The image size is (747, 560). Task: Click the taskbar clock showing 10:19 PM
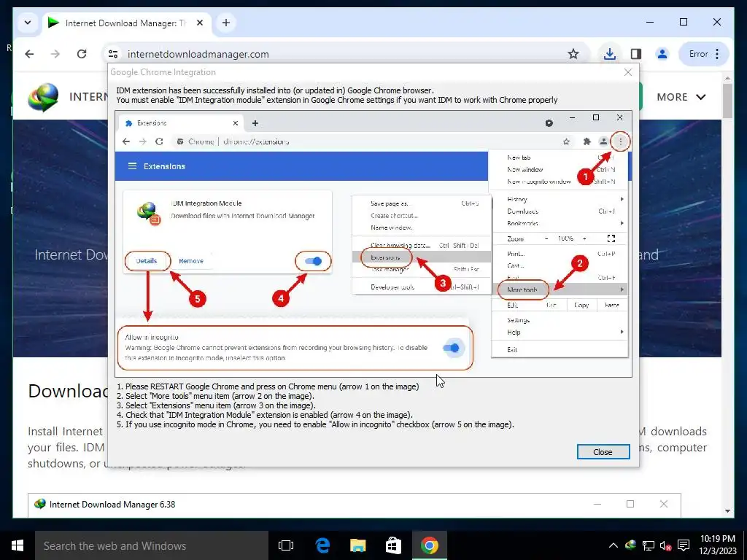click(718, 545)
